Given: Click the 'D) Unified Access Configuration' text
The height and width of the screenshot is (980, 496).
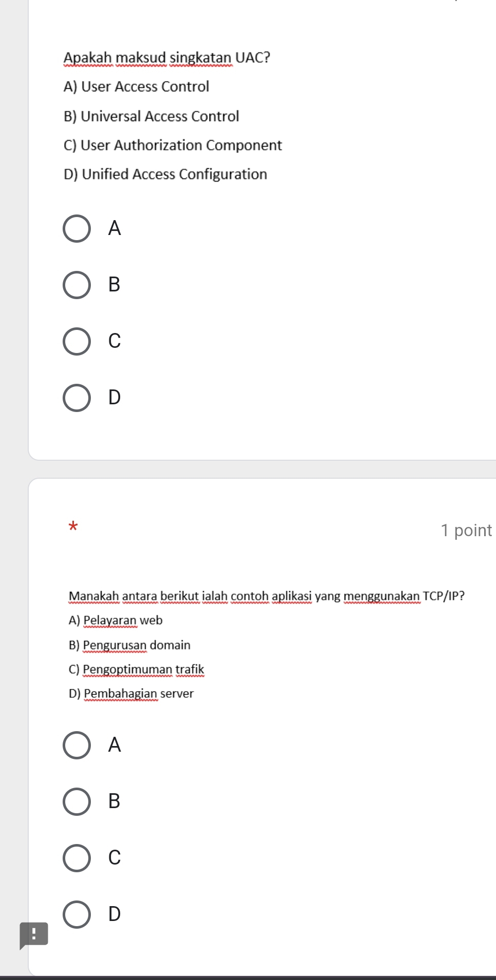Looking at the screenshot, I should coord(165,174).
